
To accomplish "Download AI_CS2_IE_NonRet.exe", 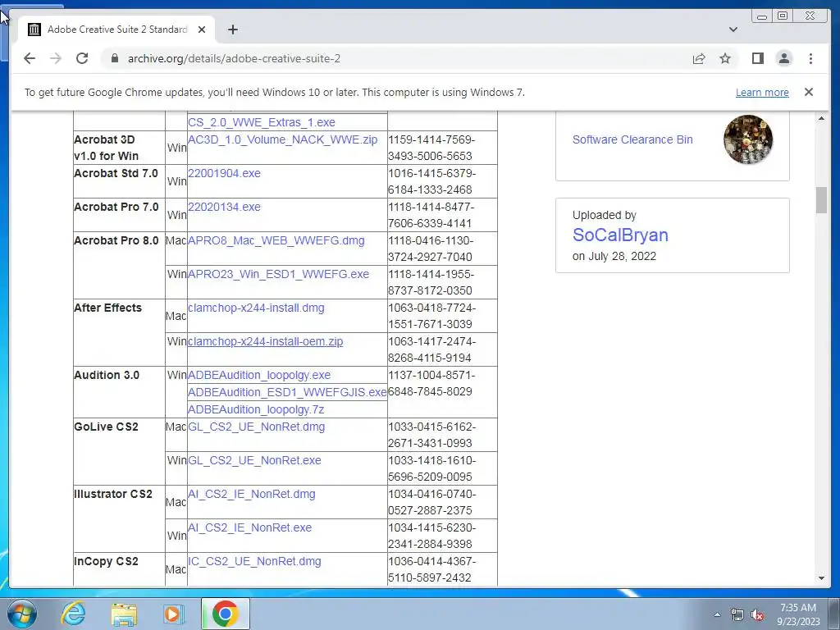I will click(x=249, y=527).
